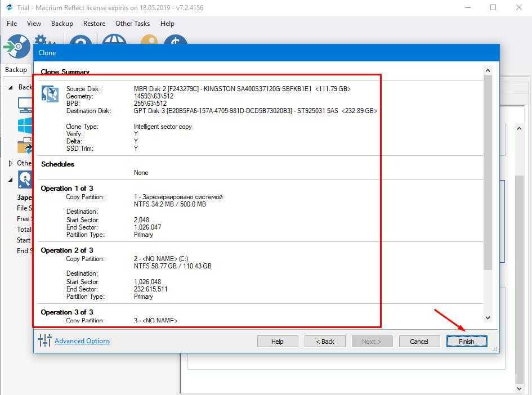Click the Schedules value None
532x395 pixels.
pyautogui.click(x=141, y=173)
